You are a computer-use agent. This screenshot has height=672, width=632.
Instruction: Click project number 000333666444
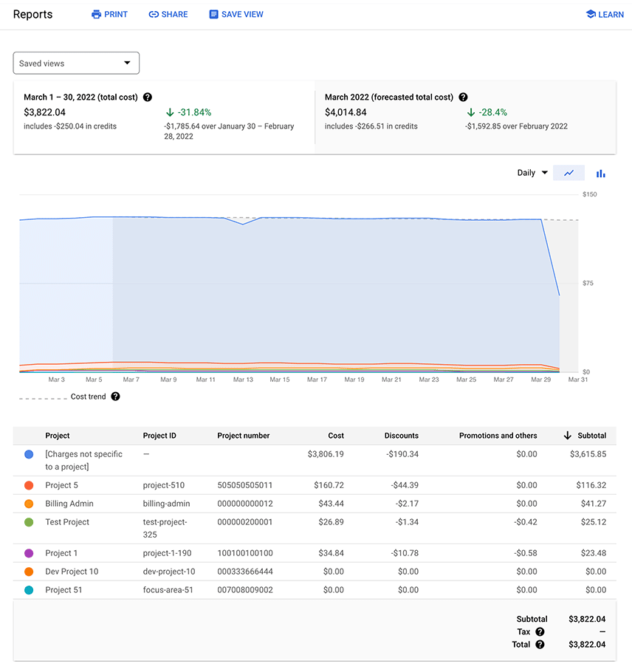[x=245, y=572]
